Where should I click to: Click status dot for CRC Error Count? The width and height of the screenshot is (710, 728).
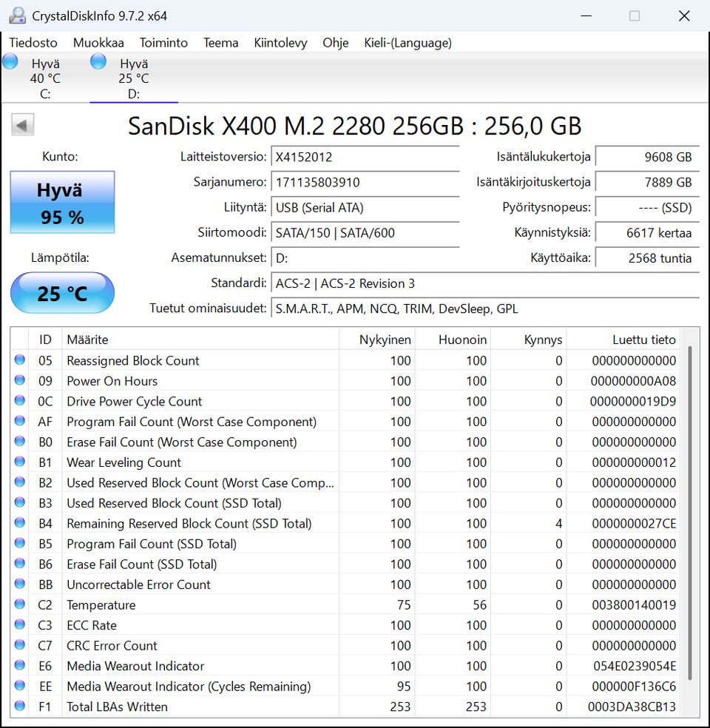pos(19,645)
